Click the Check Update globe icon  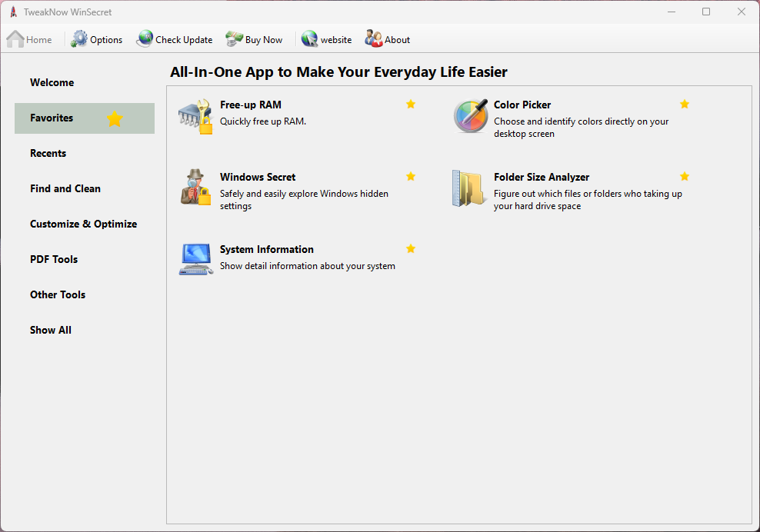coord(145,39)
